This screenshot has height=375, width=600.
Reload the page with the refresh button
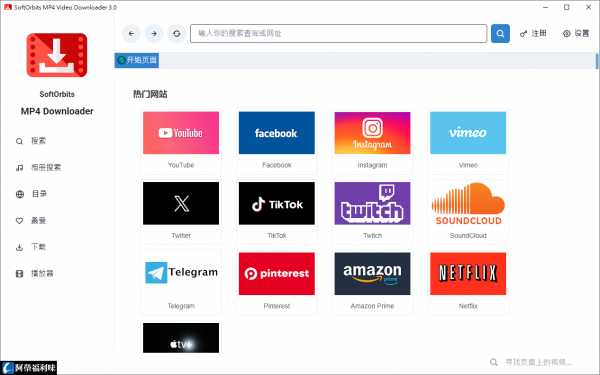(176, 34)
